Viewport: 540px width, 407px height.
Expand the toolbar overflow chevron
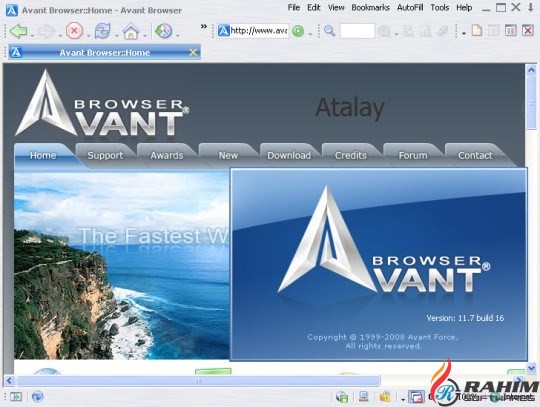[204, 26]
